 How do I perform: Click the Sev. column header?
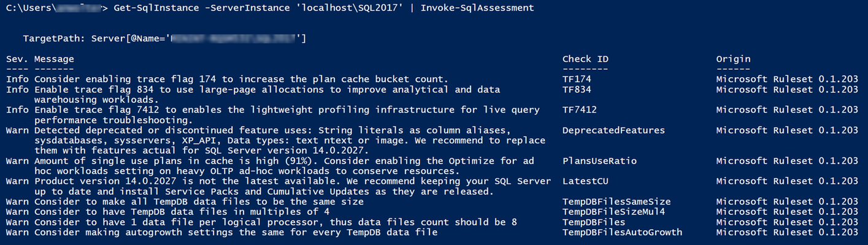(x=17, y=59)
